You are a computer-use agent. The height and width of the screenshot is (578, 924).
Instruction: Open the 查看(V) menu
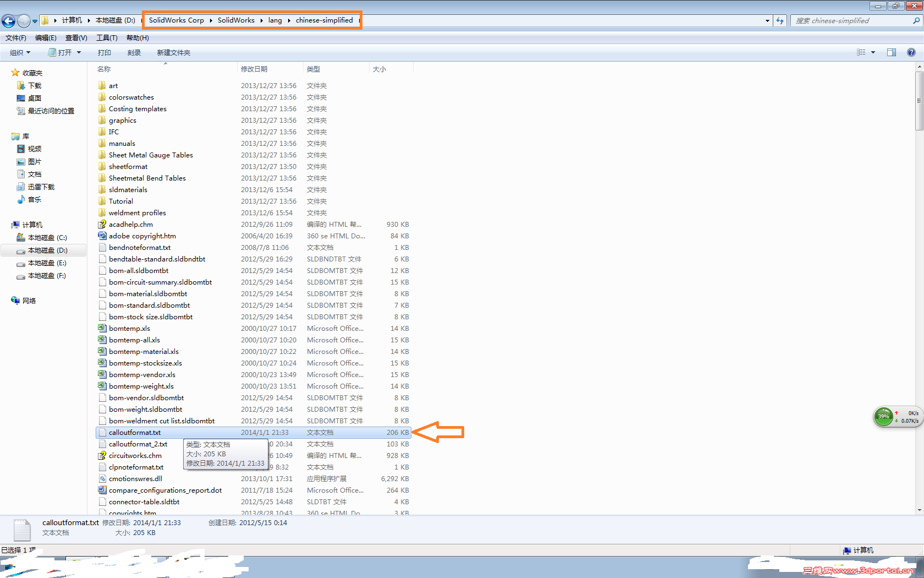coord(76,38)
